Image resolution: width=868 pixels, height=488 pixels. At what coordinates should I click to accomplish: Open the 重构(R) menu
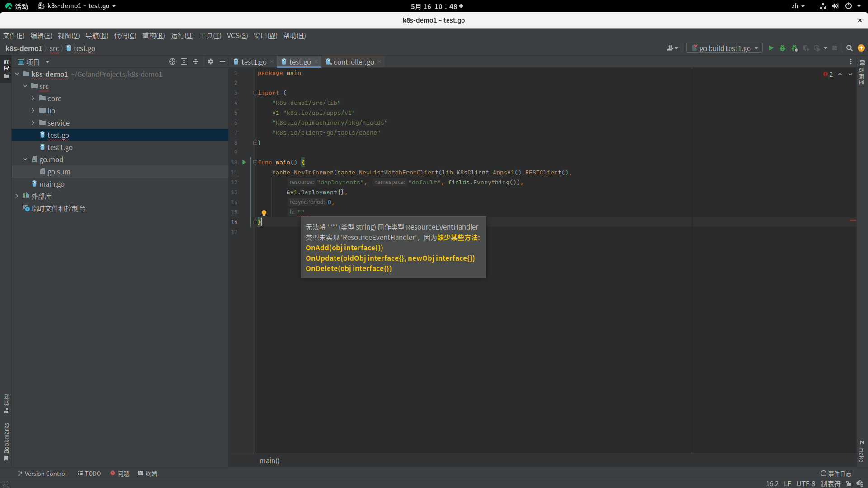[x=153, y=35]
